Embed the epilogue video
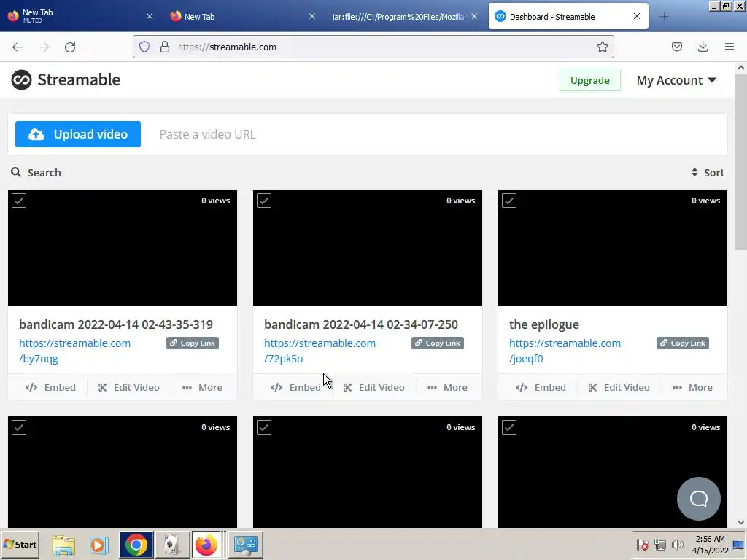Screen dimensions: 747x560 [541, 388]
